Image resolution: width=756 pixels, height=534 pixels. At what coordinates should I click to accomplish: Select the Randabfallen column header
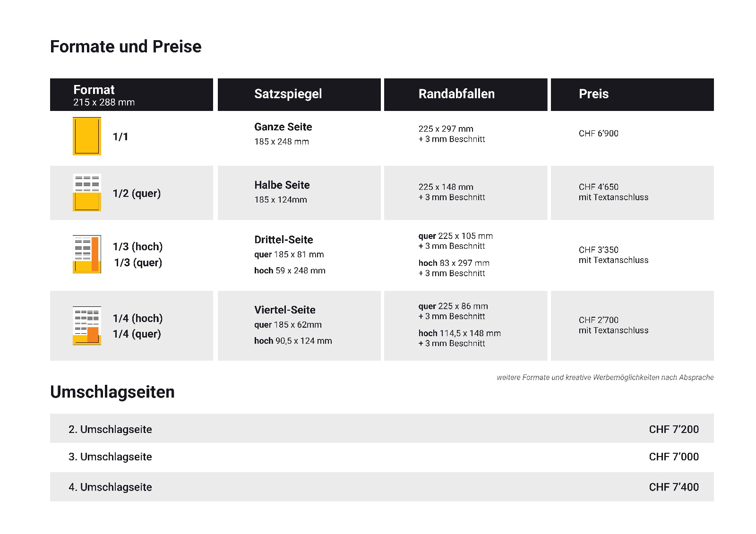pyautogui.click(x=456, y=94)
